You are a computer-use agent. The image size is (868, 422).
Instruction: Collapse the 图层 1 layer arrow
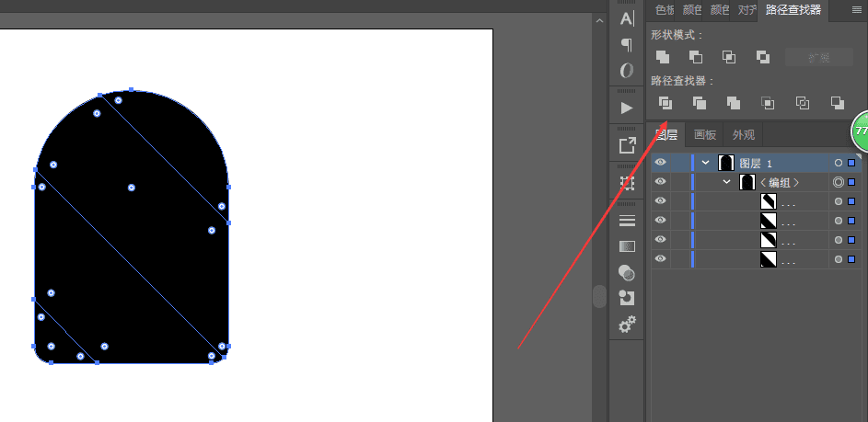pyautogui.click(x=705, y=163)
